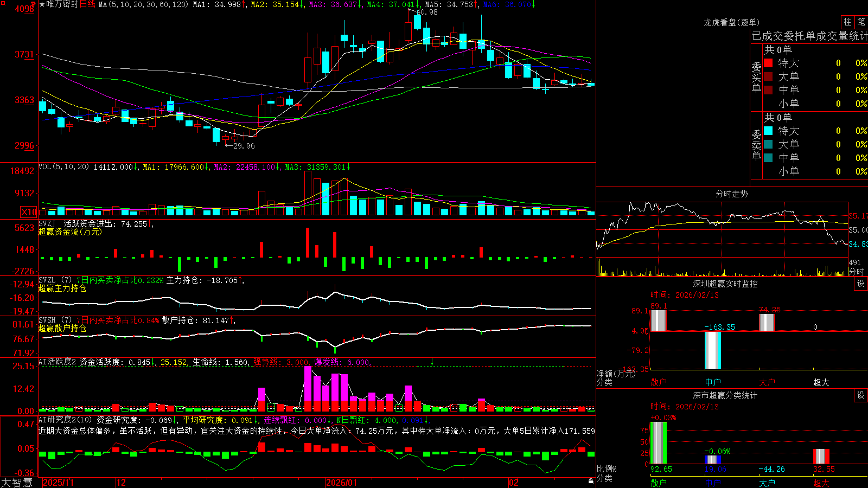This screenshot has height=488, width=868.
Task: Open 设 settings for 深圳超赢实时监控
Action: pyautogui.click(x=861, y=284)
